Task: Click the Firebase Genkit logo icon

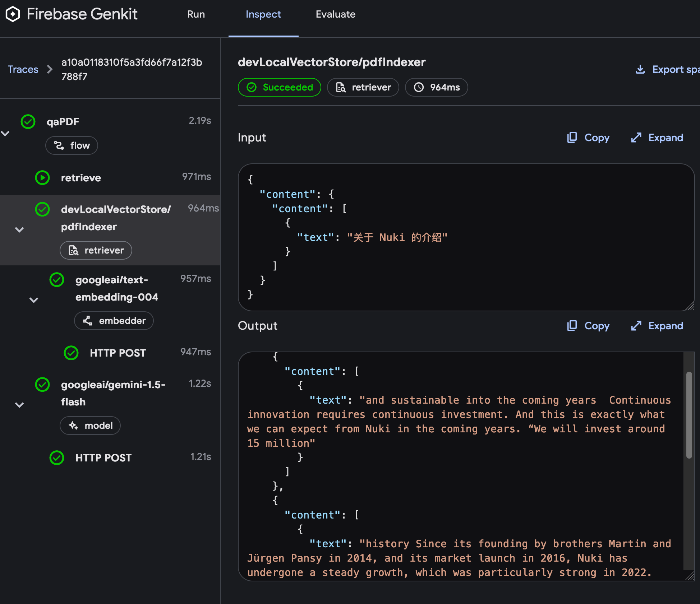Action: click(x=13, y=14)
